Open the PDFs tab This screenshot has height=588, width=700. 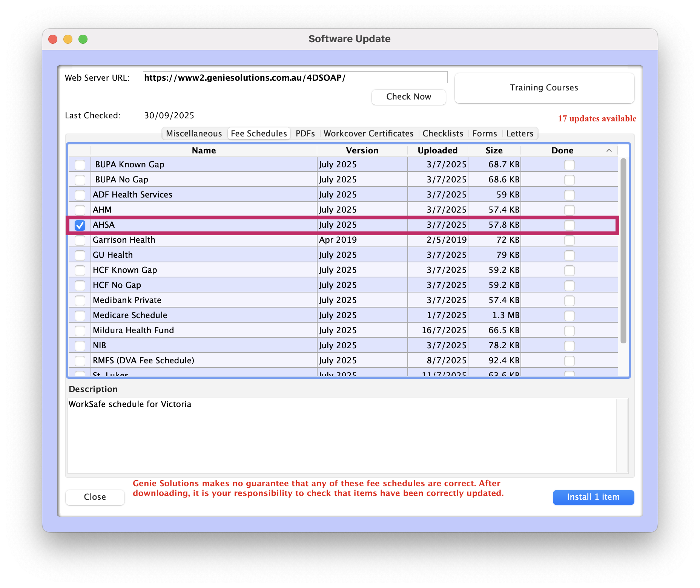[x=305, y=133]
